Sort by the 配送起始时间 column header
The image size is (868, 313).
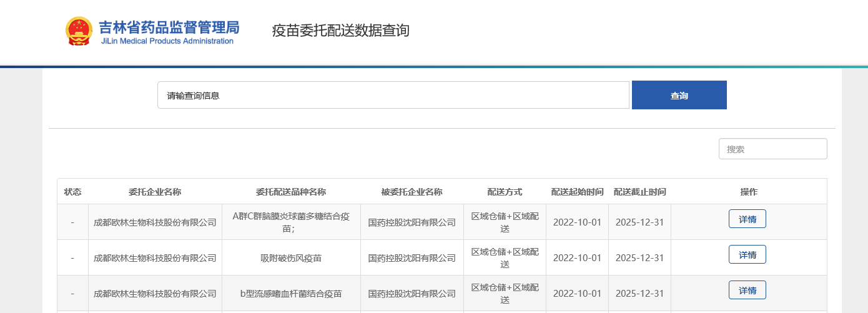[x=577, y=192]
